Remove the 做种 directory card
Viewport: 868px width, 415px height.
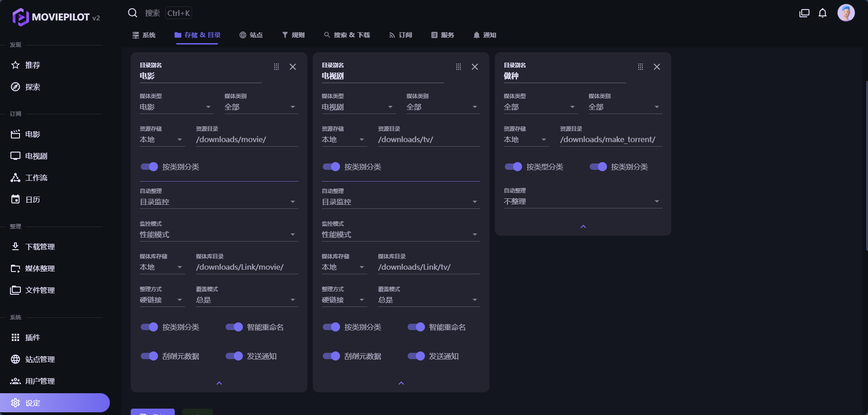(x=656, y=67)
